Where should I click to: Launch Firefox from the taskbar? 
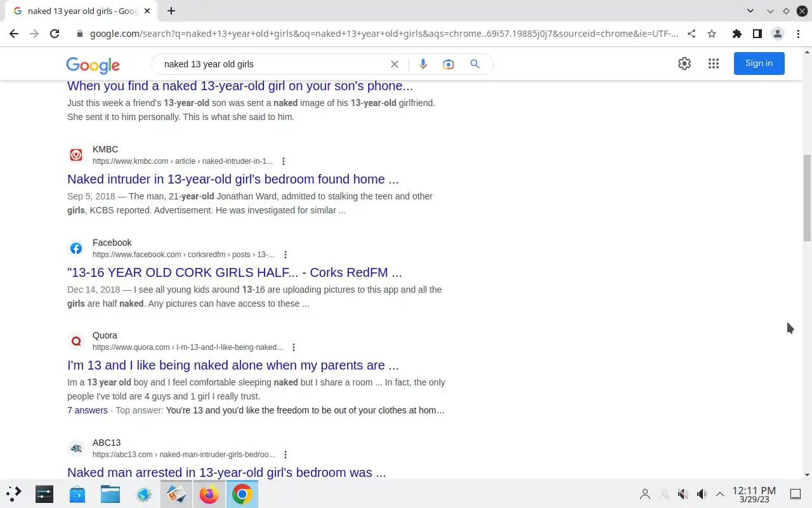(209, 493)
